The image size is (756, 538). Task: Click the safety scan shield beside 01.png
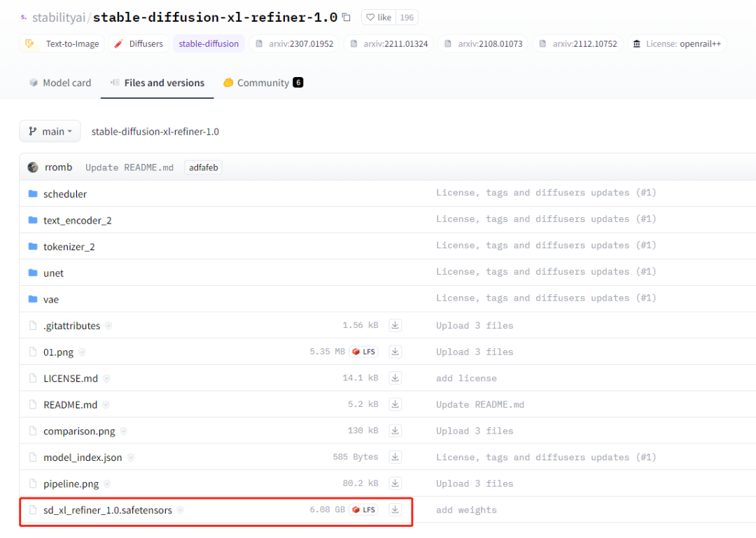coord(82,352)
